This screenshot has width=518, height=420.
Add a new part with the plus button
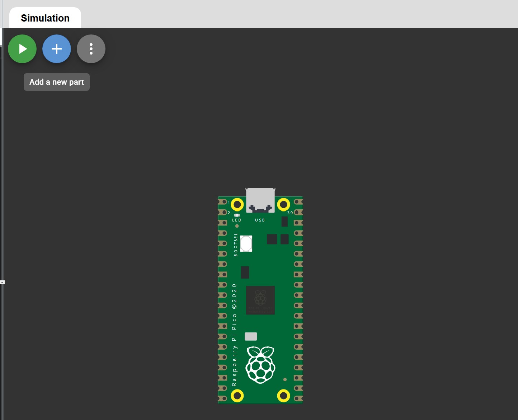pos(57,49)
